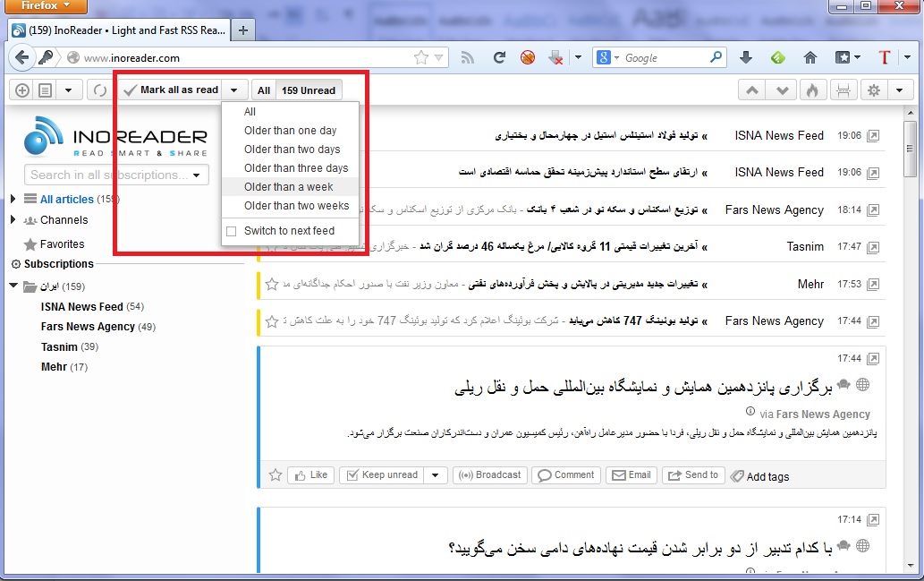Screen dimensions: 924x581
Task: Tick the Switch to next feed checkbox
Action: coord(232,231)
